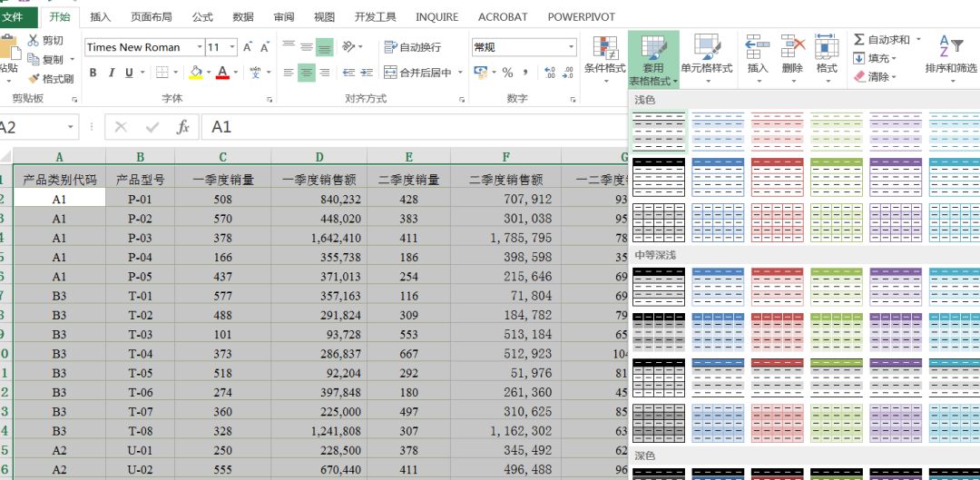Toggle middle vertical alignment
This screenshot has height=480, width=980.
coord(307,47)
